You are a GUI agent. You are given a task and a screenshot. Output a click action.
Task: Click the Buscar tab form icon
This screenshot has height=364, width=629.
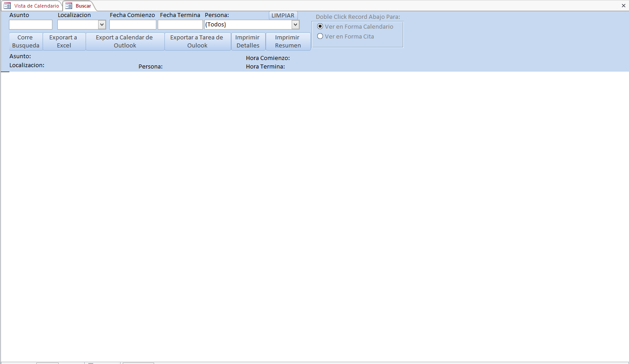pyautogui.click(x=69, y=6)
